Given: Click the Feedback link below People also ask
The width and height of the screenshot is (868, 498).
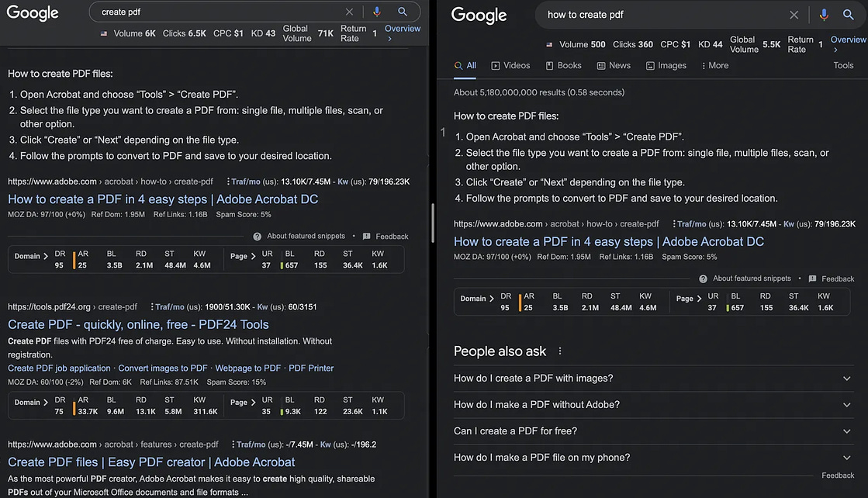Looking at the screenshot, I should pyautogui.click(x=838, y=476).
